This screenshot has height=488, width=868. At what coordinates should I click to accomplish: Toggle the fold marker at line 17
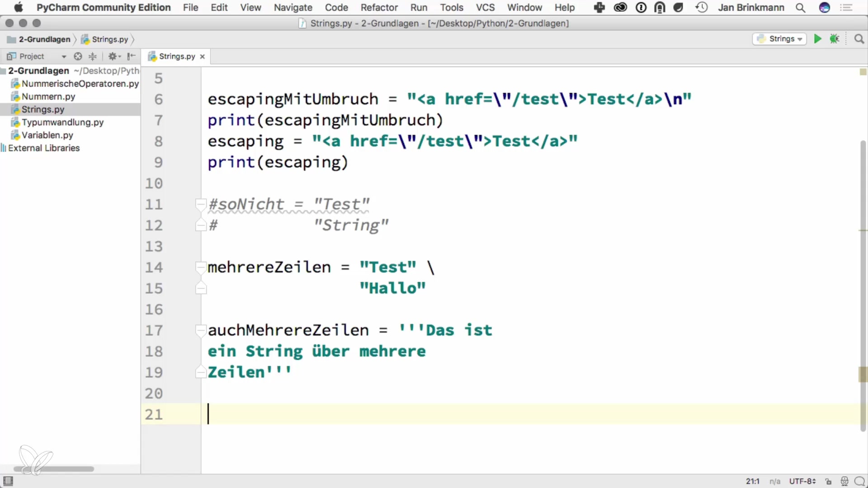point(201,330)
